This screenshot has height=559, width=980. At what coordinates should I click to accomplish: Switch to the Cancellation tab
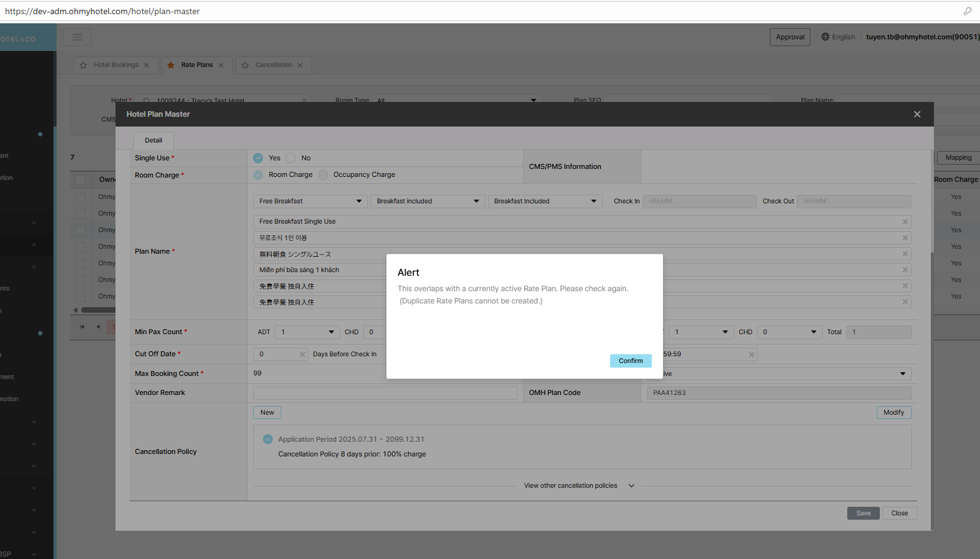273,65
